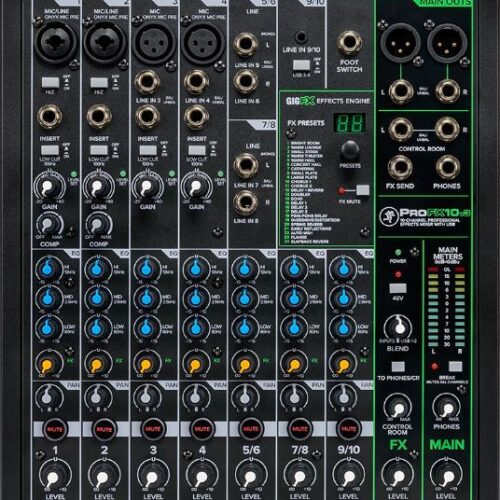Select the ProFX10v3 model logo text

tap(435, 213)
